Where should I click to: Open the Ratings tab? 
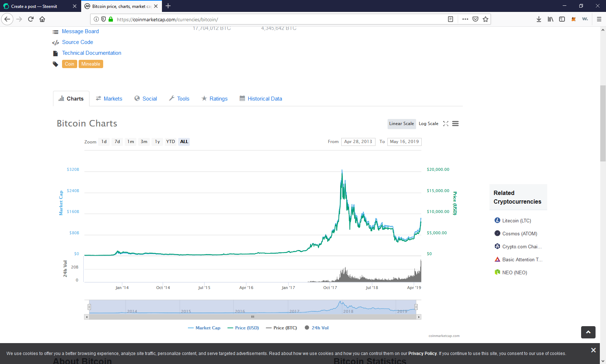click(215, 99)
